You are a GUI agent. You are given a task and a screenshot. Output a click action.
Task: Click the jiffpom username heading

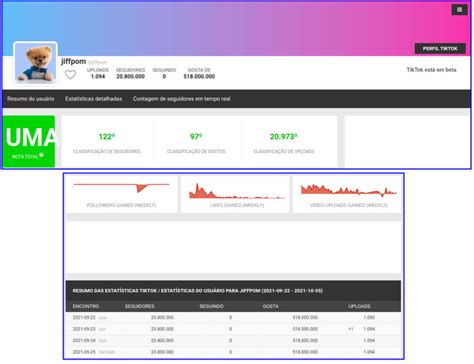click(x=74, y=61)
